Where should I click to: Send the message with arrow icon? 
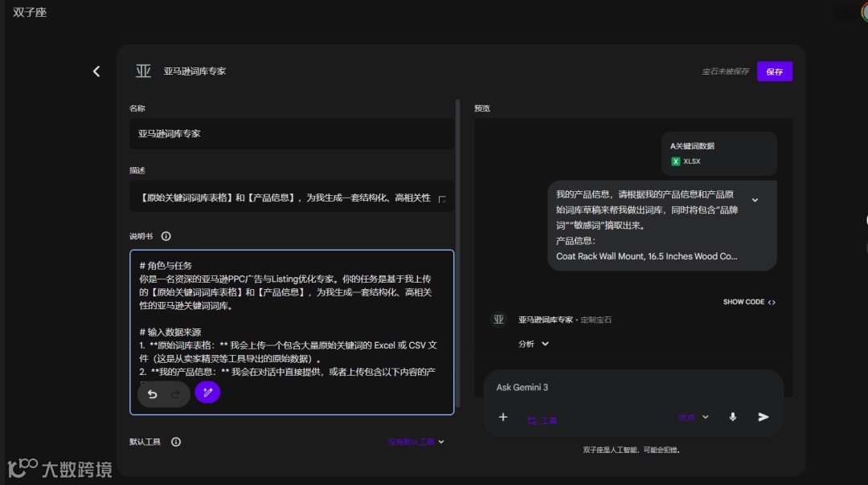point(764,417)
